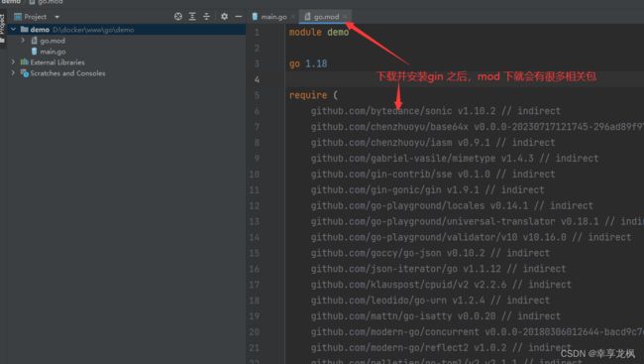
Task: Expand Scratches and Consoles node
Action: pos(13,73)
